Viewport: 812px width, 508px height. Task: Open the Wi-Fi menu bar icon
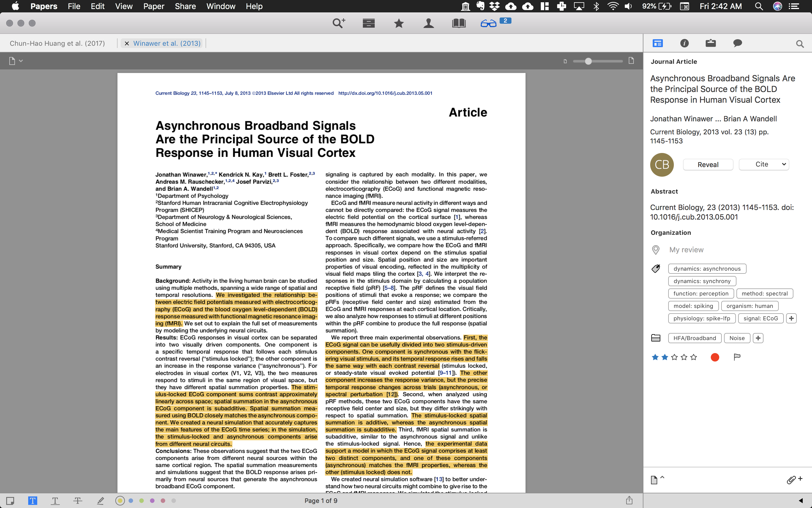point(613,6)
